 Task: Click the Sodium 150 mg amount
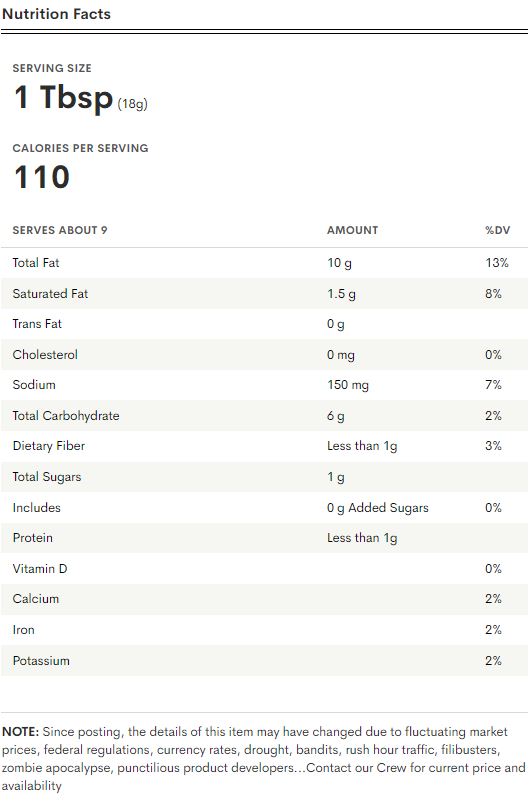(x=348, y=385)
